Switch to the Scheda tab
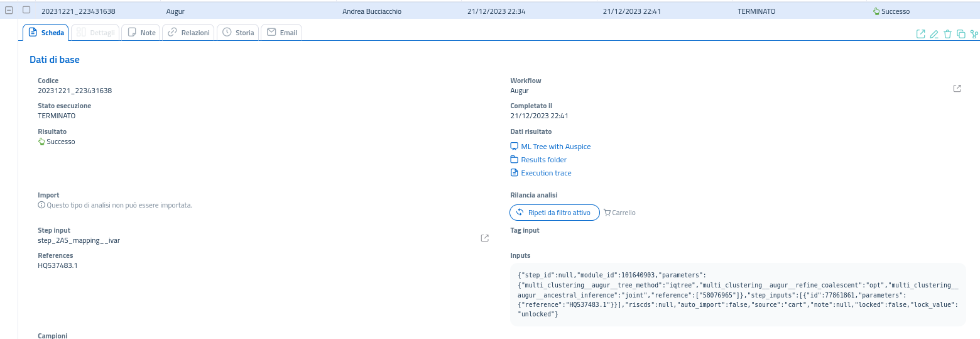 click(x=46, y=33)
